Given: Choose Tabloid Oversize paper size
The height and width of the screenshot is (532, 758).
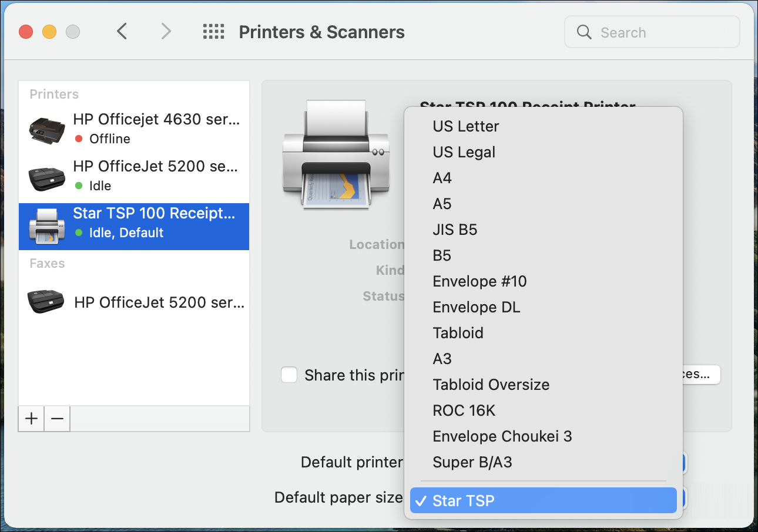Looking at the screenshot, I should coord(544,385).
